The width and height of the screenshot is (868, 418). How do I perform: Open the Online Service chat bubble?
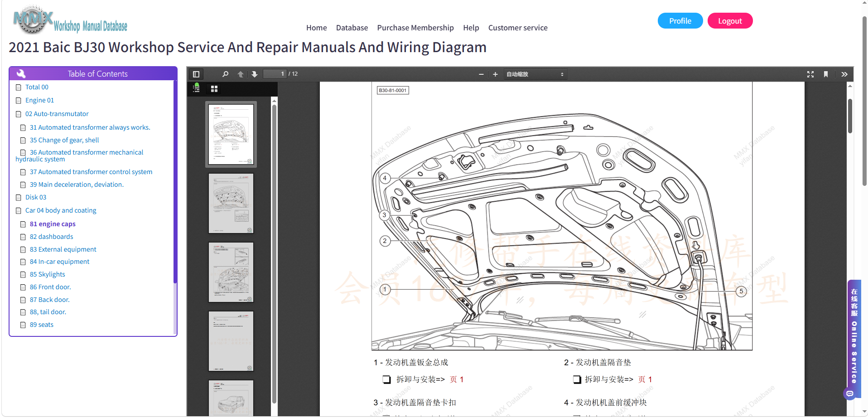[850, 394]
